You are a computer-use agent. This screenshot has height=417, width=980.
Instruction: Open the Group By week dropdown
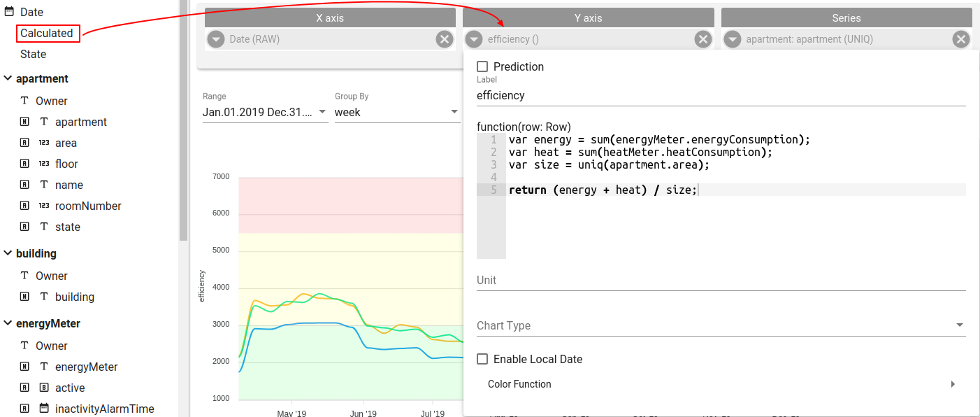click(397, 112)
